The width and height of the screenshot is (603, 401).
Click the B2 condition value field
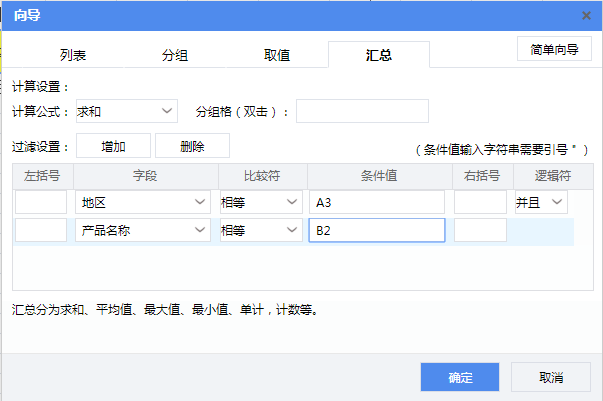click(376, 231)
